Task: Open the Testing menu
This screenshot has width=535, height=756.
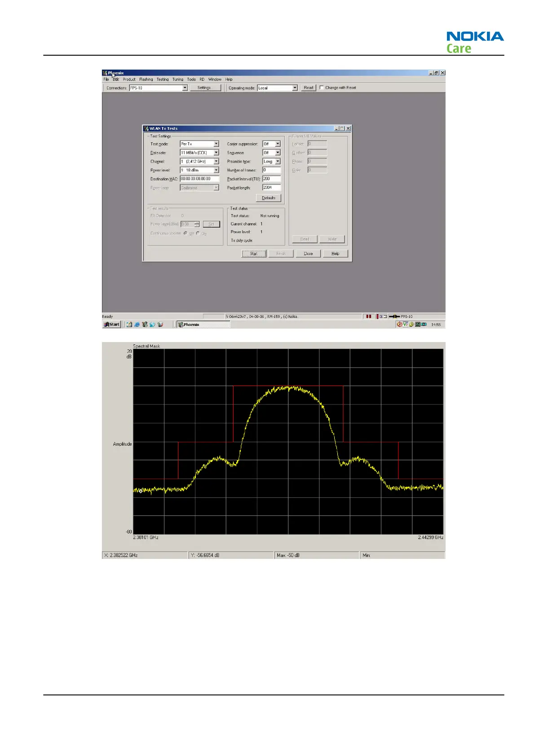Action: pos(163,79)
